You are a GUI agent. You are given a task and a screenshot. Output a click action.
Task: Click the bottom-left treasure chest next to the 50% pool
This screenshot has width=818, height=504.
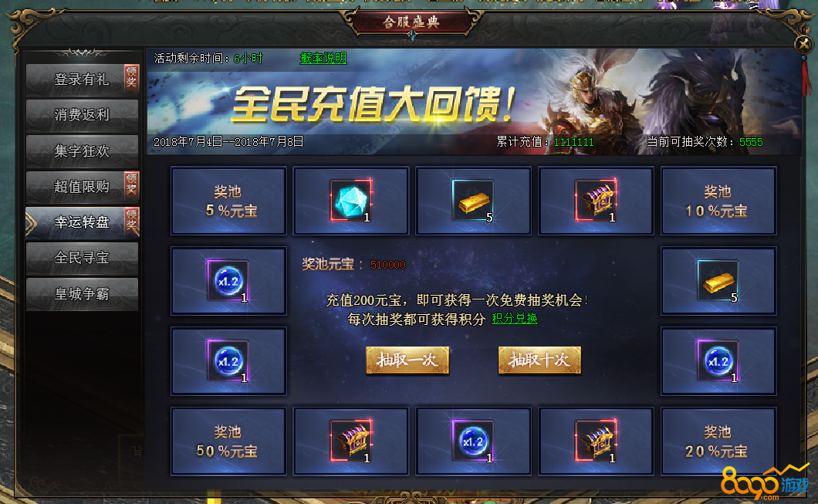coord(350,441)
